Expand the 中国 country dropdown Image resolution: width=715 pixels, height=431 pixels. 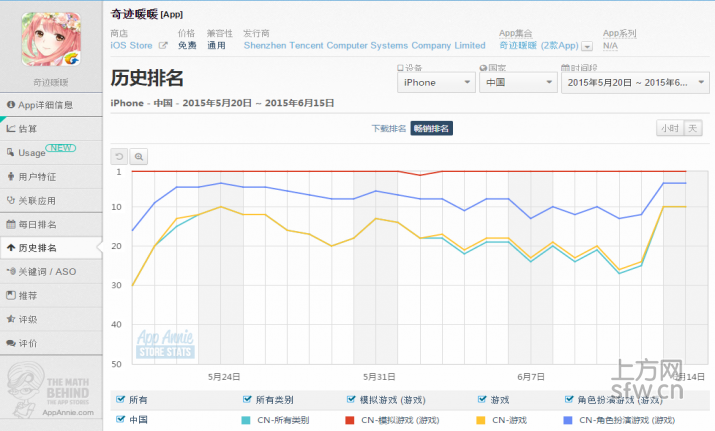click(516, 83)
